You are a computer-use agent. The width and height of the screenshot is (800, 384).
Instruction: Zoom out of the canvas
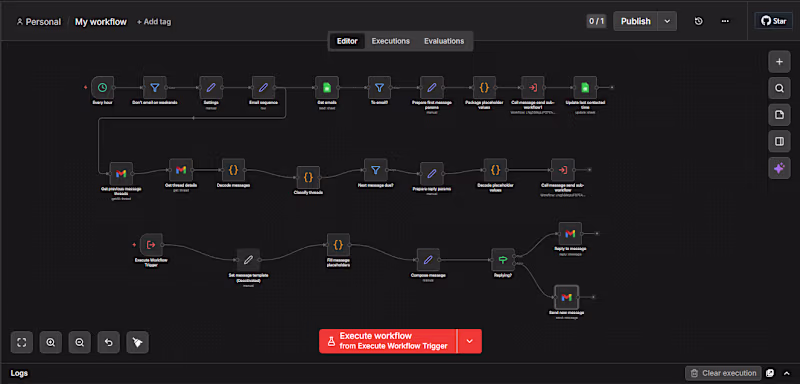tap(80, 342)
